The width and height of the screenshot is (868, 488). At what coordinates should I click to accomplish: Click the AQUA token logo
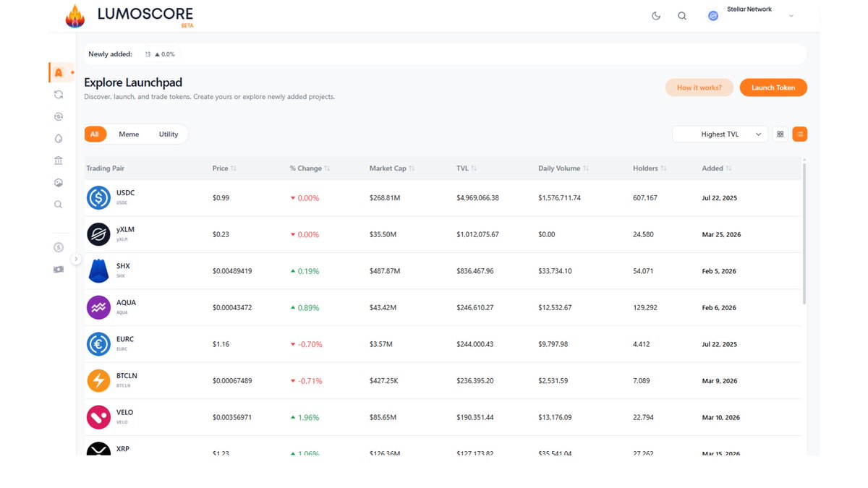coord(98,307)
